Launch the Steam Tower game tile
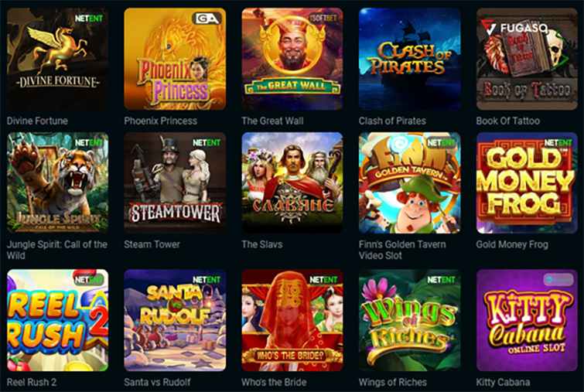The width and height of the screenshot is (584, 392). tap(175, 182)
